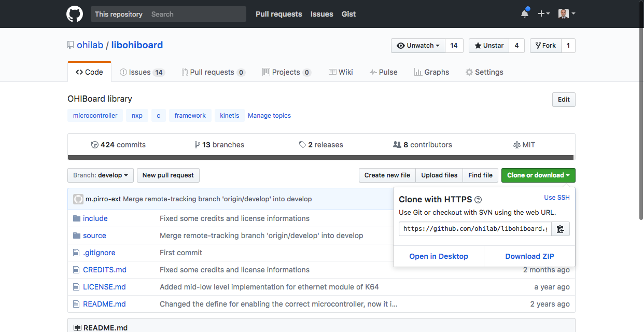The height and width of the screenshot is (332, 644).
Task: Open Gist in top navigation
Action: click(348, 14)
